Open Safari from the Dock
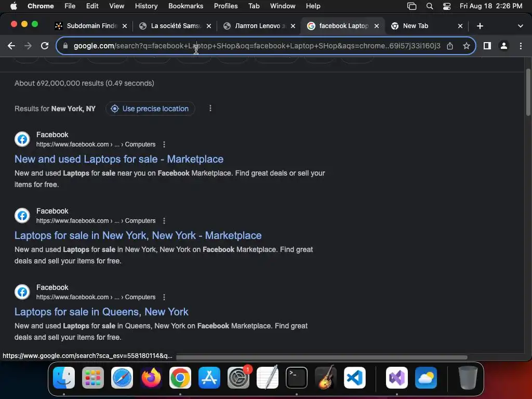Screen dimensions: 532x399 (122, 378)
